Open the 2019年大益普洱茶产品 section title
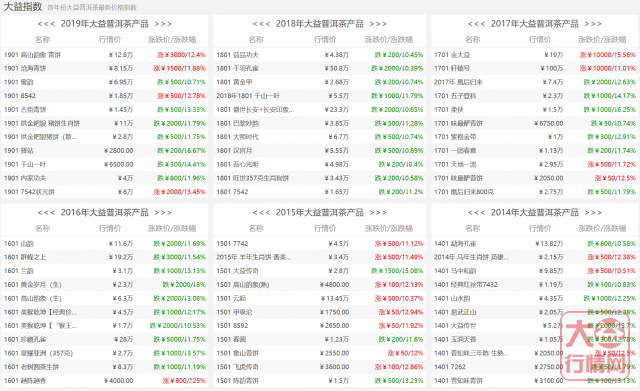 [104, 24]
